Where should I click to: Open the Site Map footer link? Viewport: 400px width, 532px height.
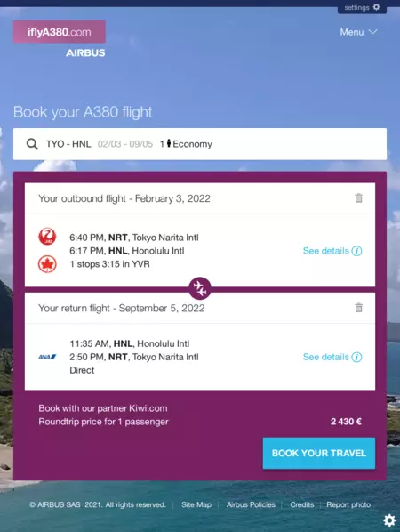coord(196,504)
